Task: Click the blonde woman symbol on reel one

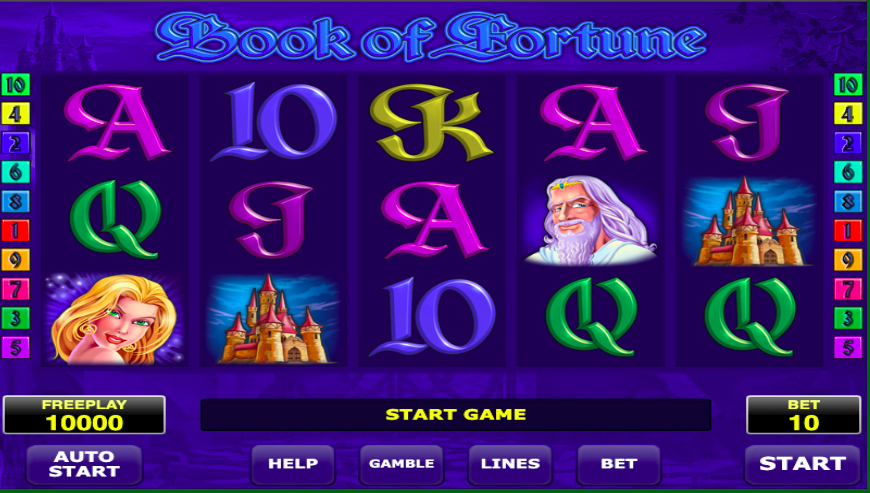Action: pos(115,318)
